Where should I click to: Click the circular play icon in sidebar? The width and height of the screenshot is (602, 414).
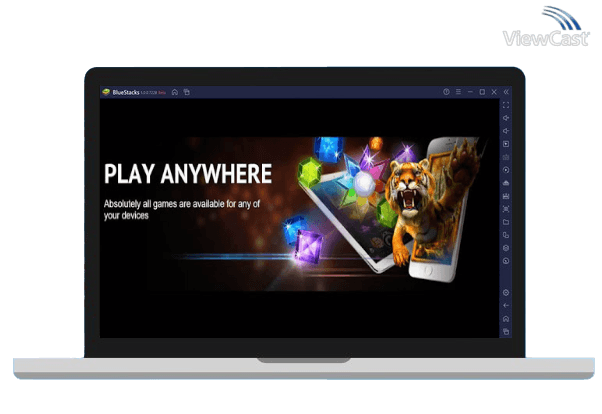tap(506, 170)
